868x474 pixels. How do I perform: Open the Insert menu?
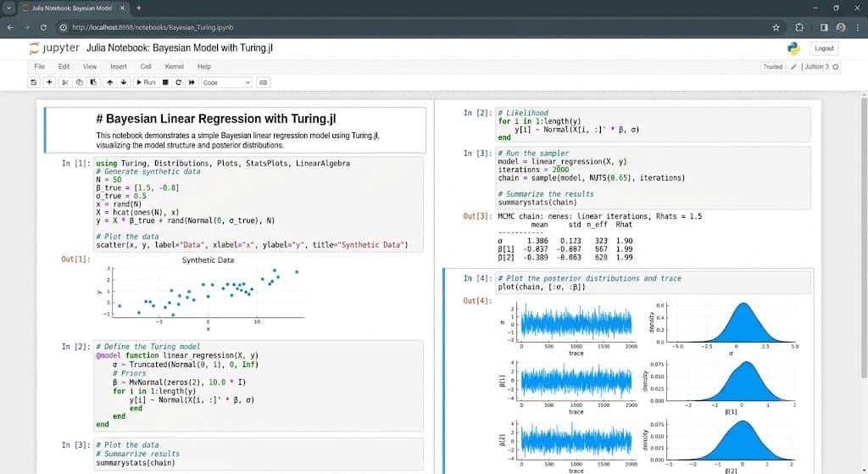click(x=119, y=66)
